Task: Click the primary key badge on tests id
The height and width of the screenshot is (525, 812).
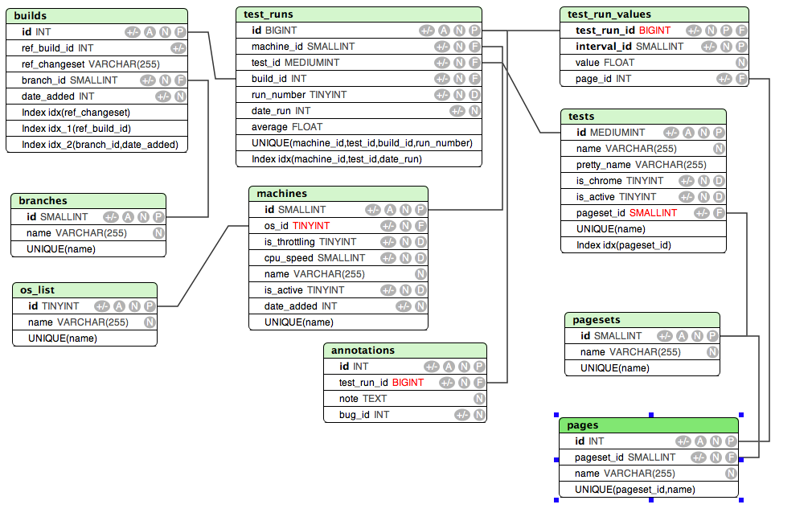Action: (719, 133)
